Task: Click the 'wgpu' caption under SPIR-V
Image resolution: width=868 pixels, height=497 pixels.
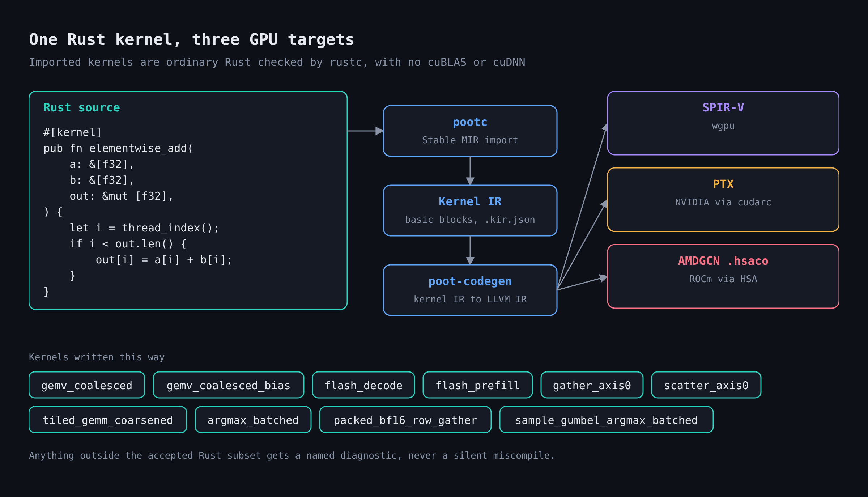Action: pos(723,126)
